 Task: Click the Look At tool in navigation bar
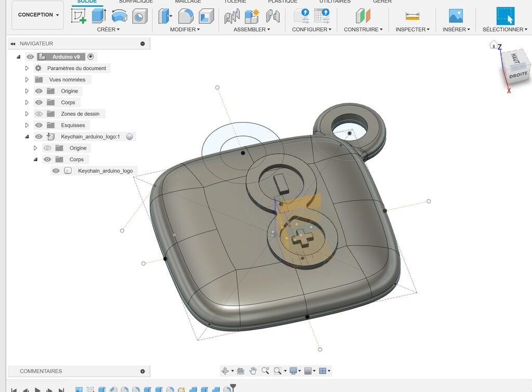click(241, 371)
